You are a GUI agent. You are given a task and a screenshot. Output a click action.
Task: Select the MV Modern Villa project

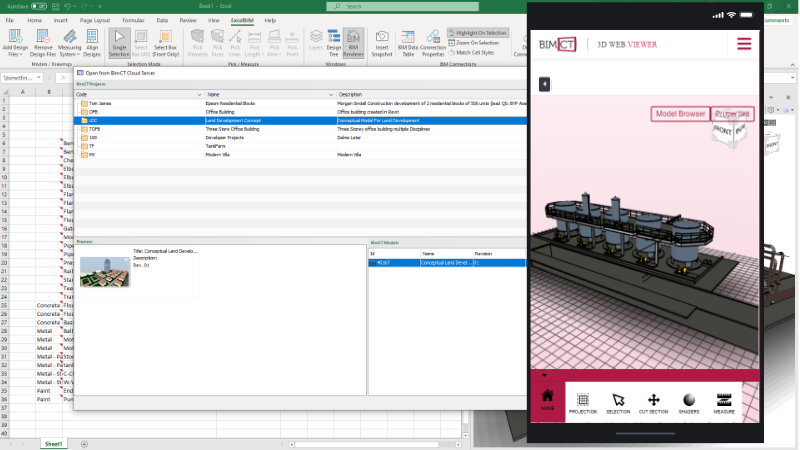(x=301, y=155)
